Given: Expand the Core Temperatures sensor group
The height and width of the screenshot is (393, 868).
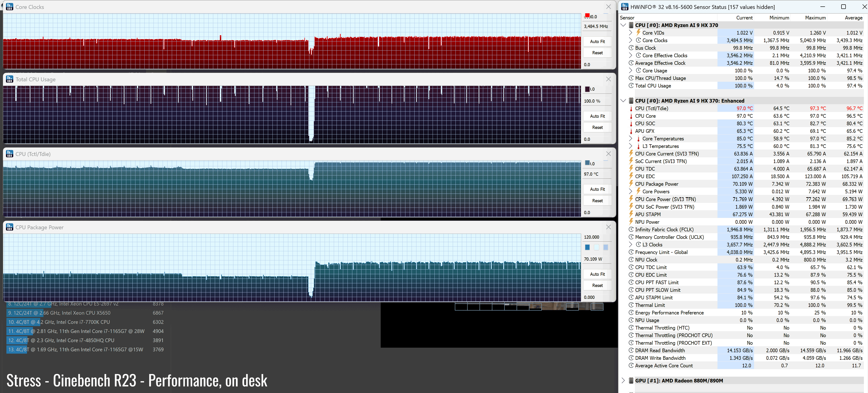Looking at the screenshot, I should click(631, 139).
